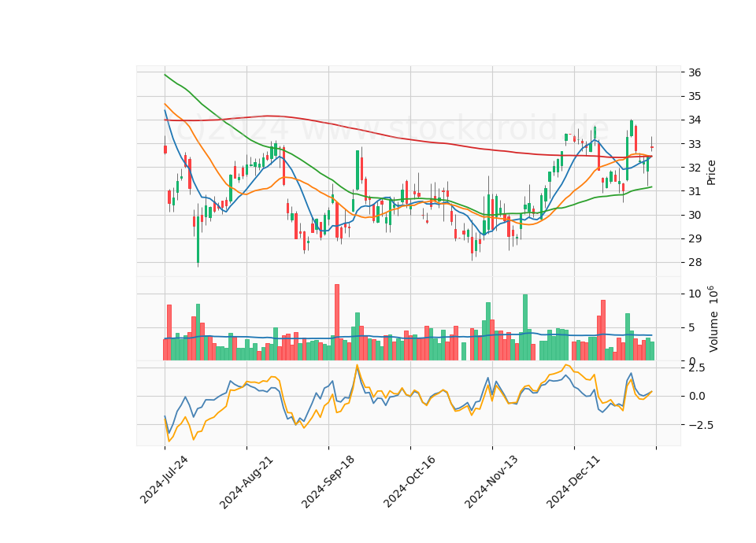Click the 2024-Sep-18 date label
756x543 pixels.
(328, 482)
